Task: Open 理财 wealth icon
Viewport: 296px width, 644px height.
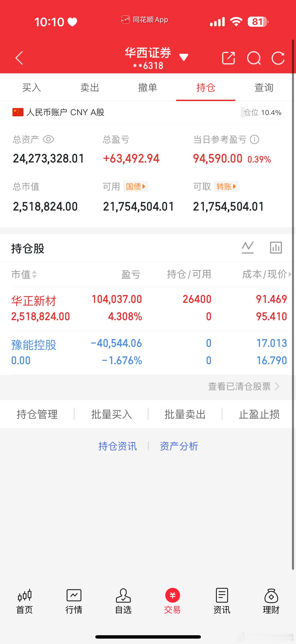Action: click(271, 601)
